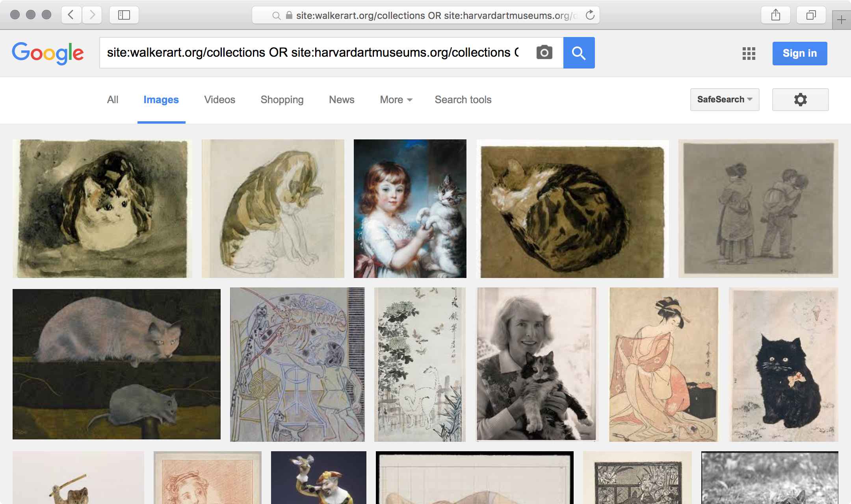Click the camera search-by-image icon
851x504 pixels.
544,52
